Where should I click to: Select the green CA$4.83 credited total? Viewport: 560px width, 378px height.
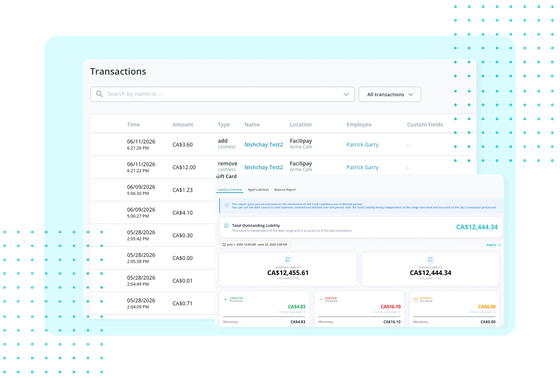coord(296,307)
